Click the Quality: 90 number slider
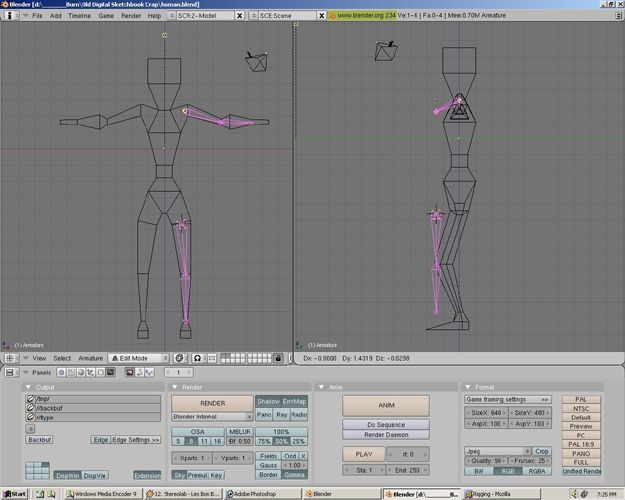 click(x=486, y=461)
